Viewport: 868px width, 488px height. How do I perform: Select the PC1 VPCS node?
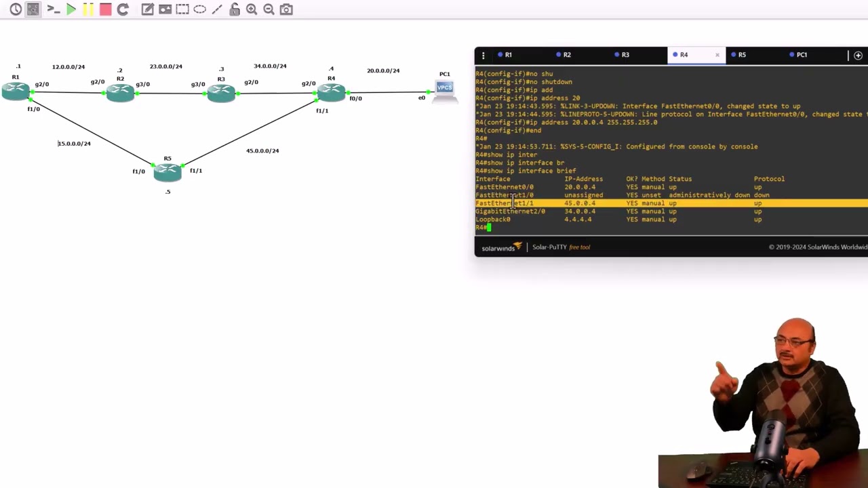[445, 90]
